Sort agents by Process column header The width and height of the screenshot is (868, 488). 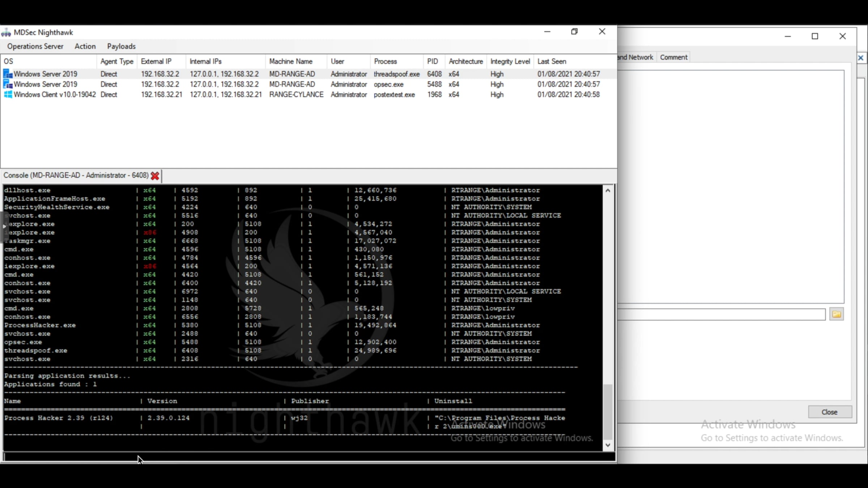click(x=397, y=61)
